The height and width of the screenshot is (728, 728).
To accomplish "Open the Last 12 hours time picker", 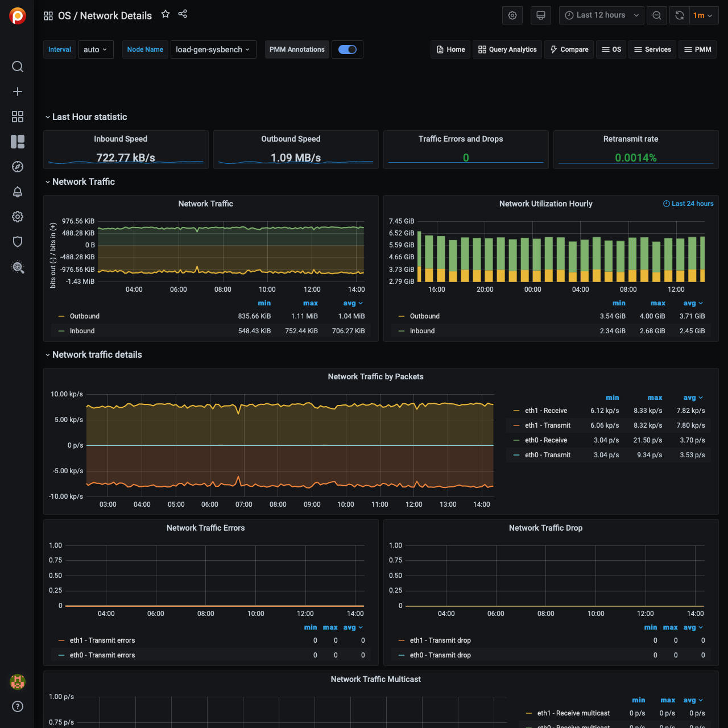I will coord(601,15).
